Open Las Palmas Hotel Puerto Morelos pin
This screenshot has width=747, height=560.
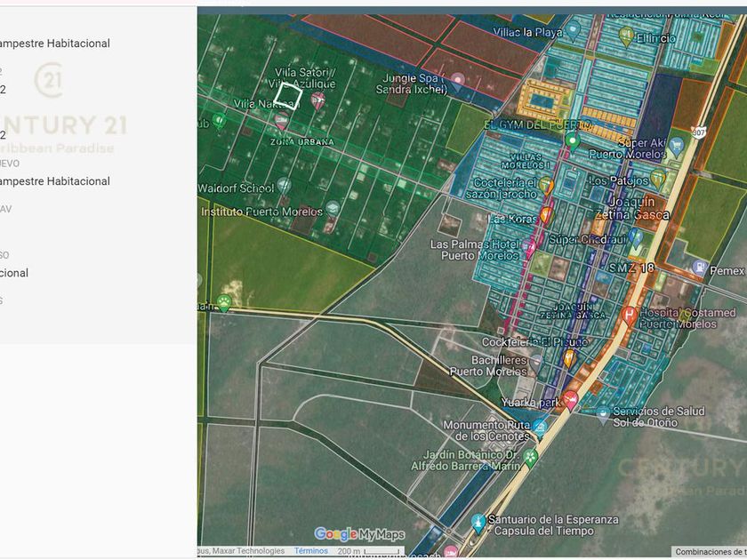pos(528,248)
